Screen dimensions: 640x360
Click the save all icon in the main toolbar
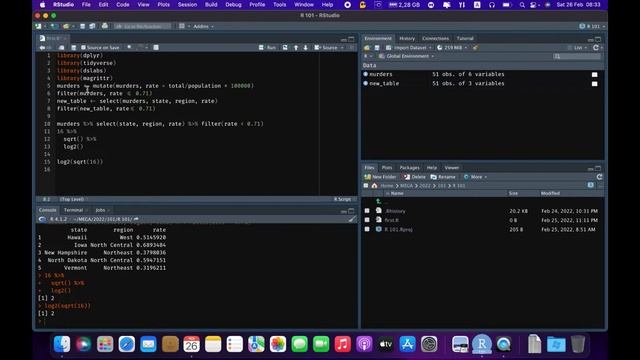(92, 27)
